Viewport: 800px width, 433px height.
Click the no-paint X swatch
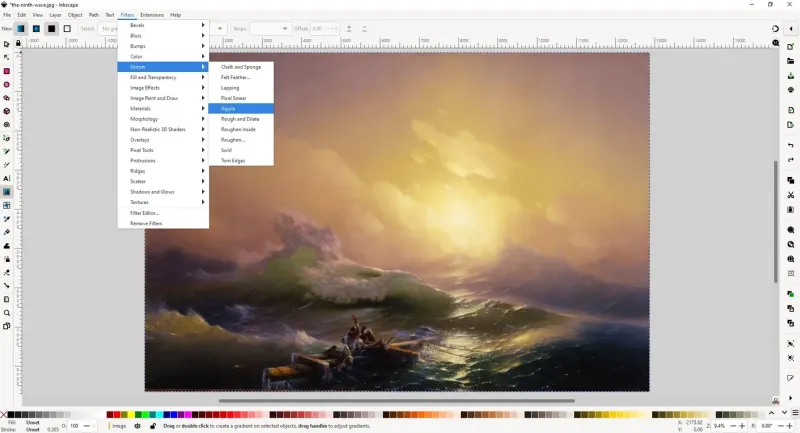pos(4,415)
